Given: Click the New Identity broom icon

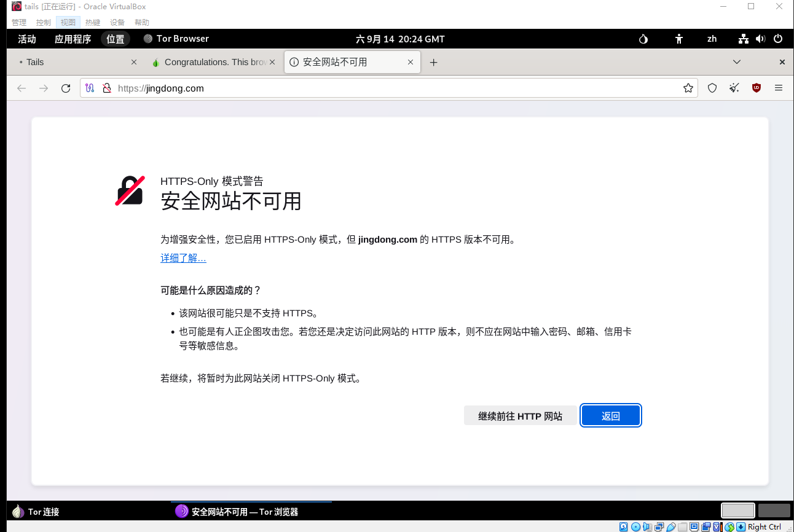Looking at the screenshot, I should [734, 88].
